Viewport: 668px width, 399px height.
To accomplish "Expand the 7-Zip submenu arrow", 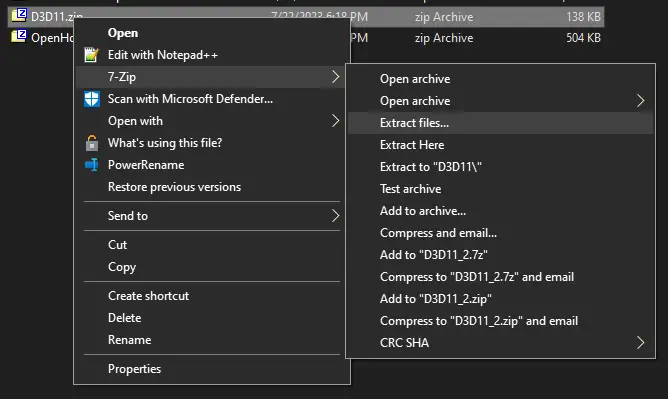I will point(336,77).
